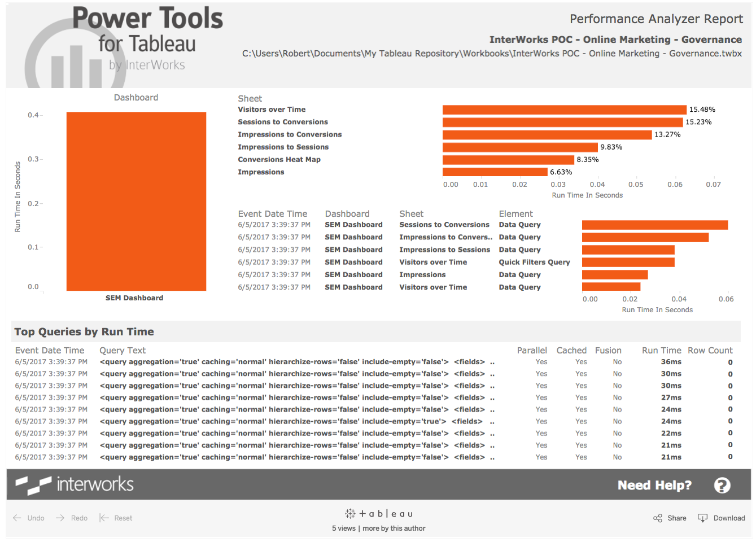
Task: Click the 'Need Help?' text link
Action: [654, 484]
